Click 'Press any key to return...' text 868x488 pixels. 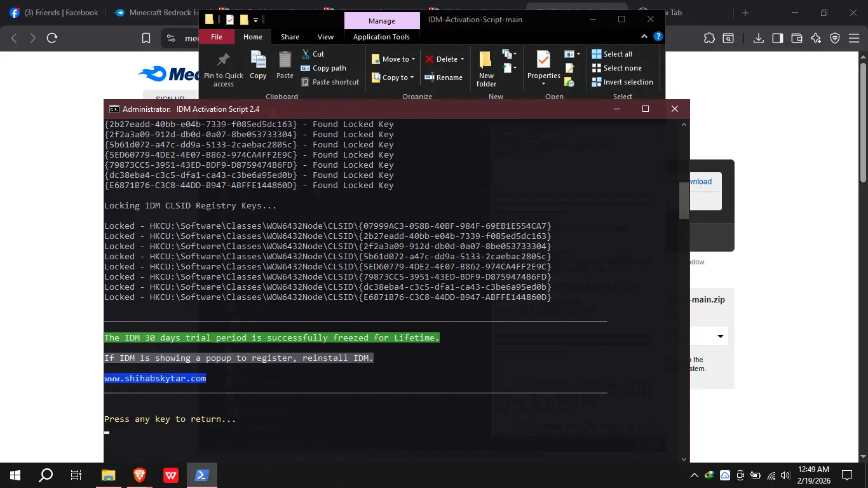coord(170,419)
